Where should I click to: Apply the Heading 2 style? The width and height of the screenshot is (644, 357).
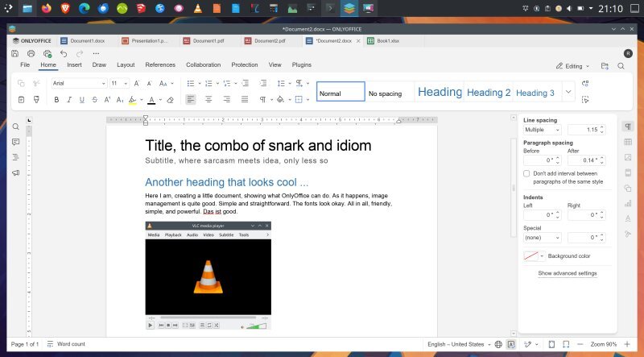[x=489, y=93]
